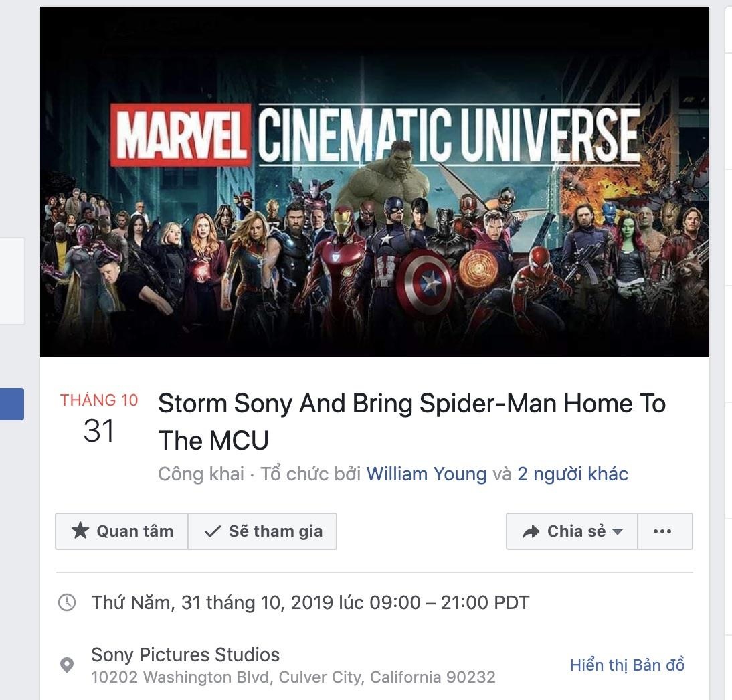The height and width of the screenshot is (700, 732).
Task: Click the clock icon beside the event time
Action: click(x=67, y=602)
